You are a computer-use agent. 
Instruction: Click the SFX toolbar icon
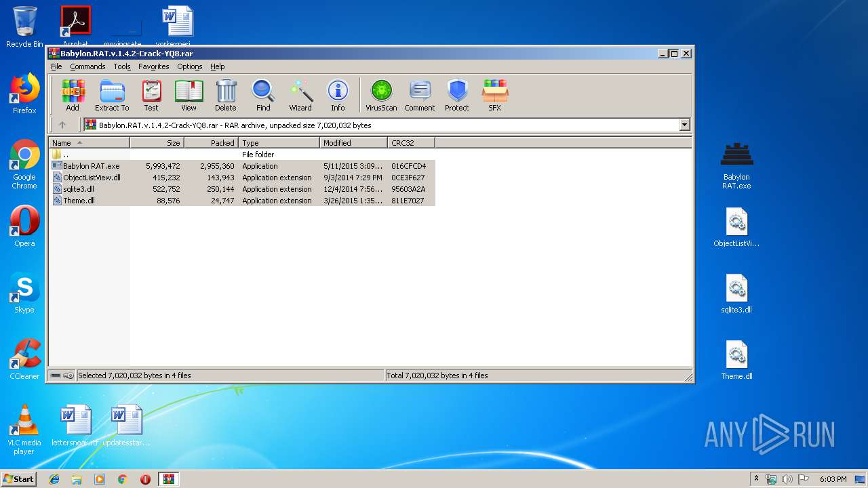[x=495, y=95]
